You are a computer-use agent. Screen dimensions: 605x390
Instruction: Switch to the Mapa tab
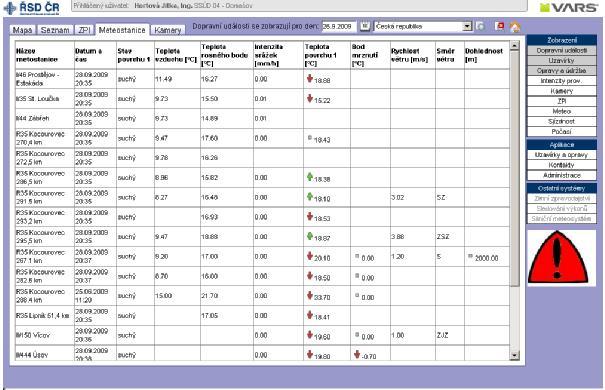[x=22, y=30]
